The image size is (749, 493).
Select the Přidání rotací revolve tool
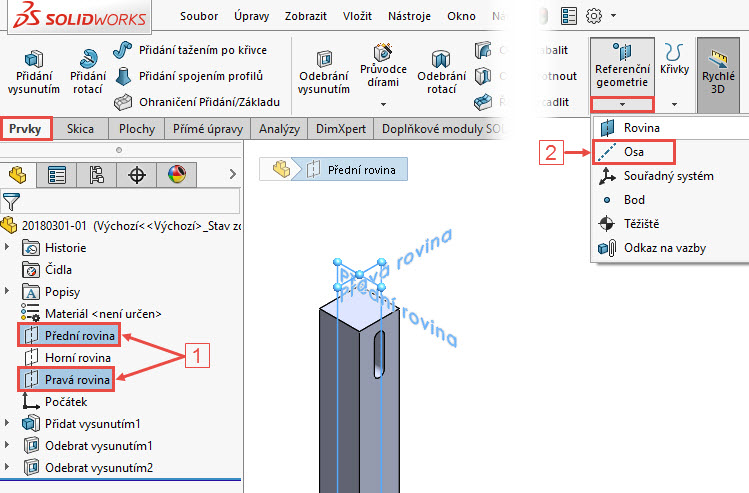click(88, 72)
